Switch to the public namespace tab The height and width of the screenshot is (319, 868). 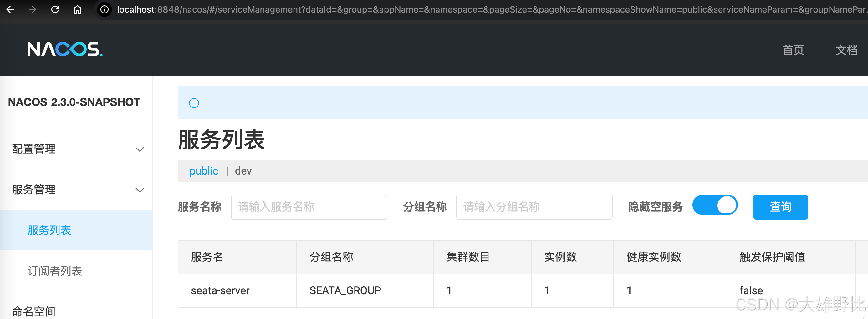[x=203, y=171]
